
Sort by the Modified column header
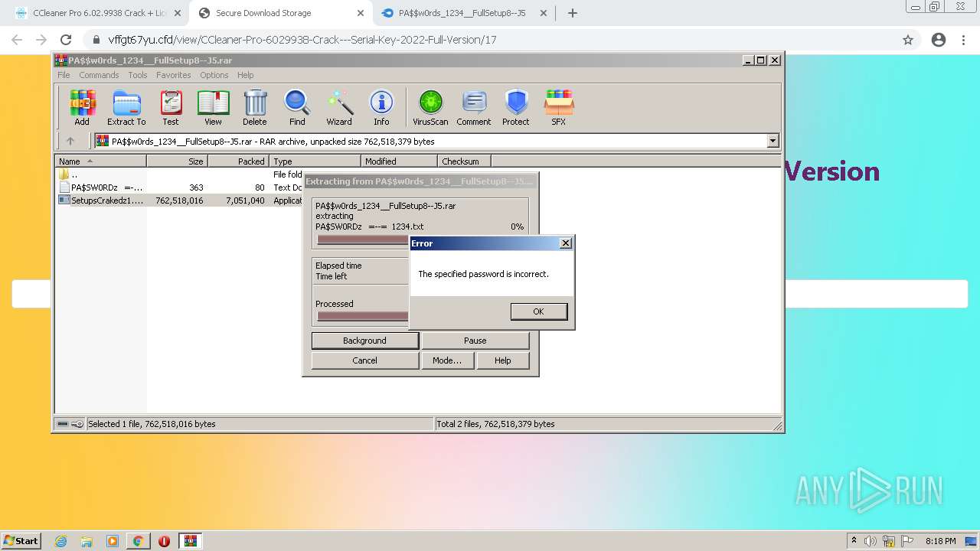399,161
